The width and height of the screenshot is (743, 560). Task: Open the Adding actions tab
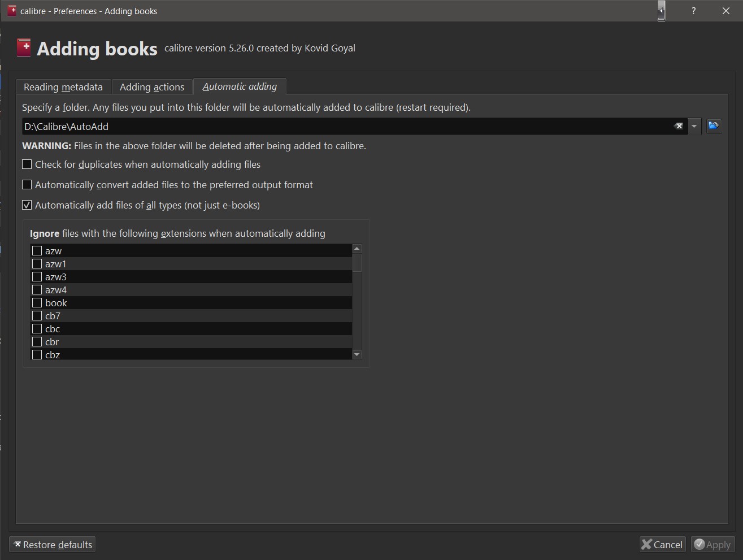pyautogui.click(x=152, y=87)
